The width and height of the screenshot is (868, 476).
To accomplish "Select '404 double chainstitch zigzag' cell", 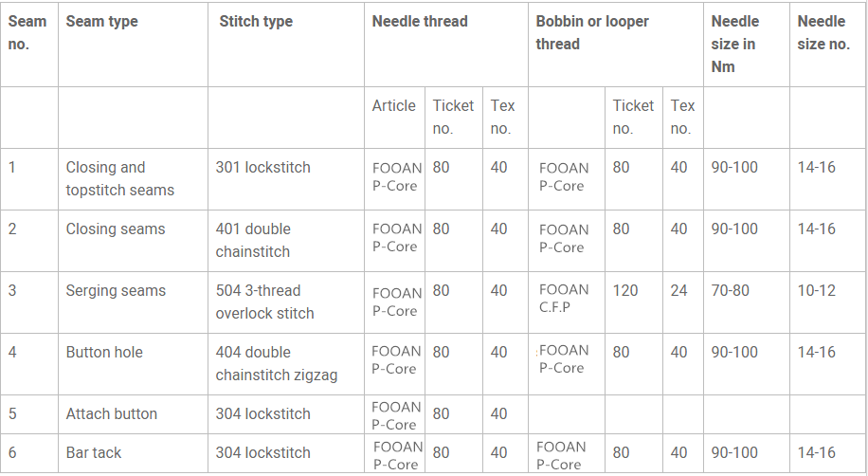I will 286,364.
